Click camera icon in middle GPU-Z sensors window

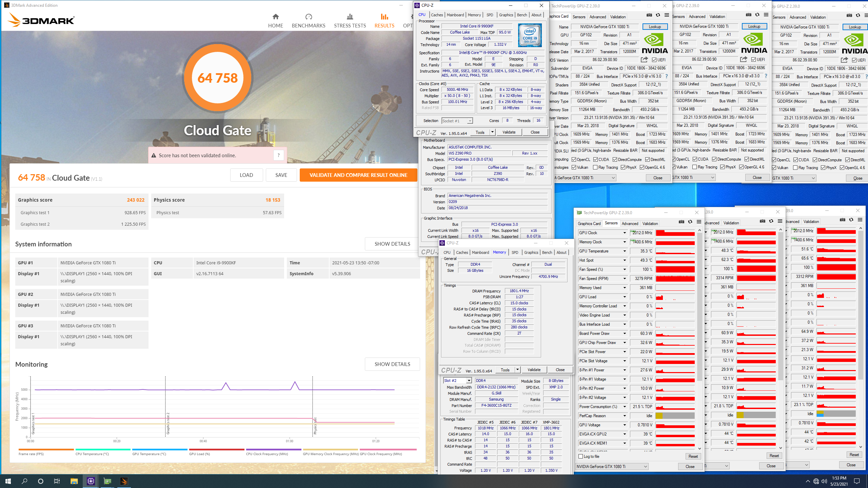[x=762, y=221]
